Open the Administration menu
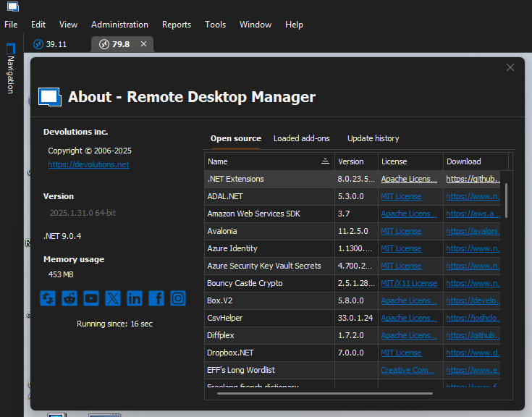 [119, 25]
